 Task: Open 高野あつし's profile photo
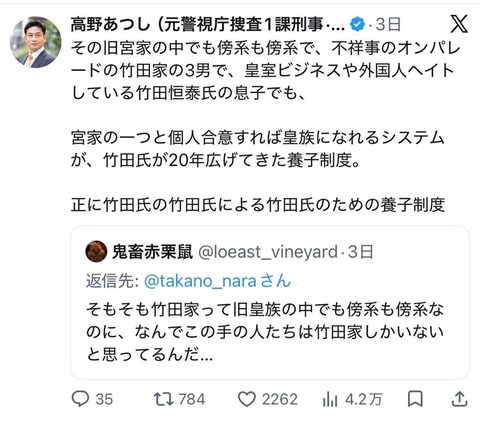(x=35, y=42)
